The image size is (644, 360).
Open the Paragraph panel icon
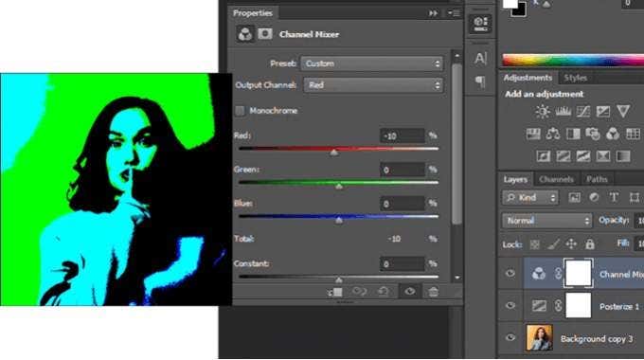pos(480,81)
